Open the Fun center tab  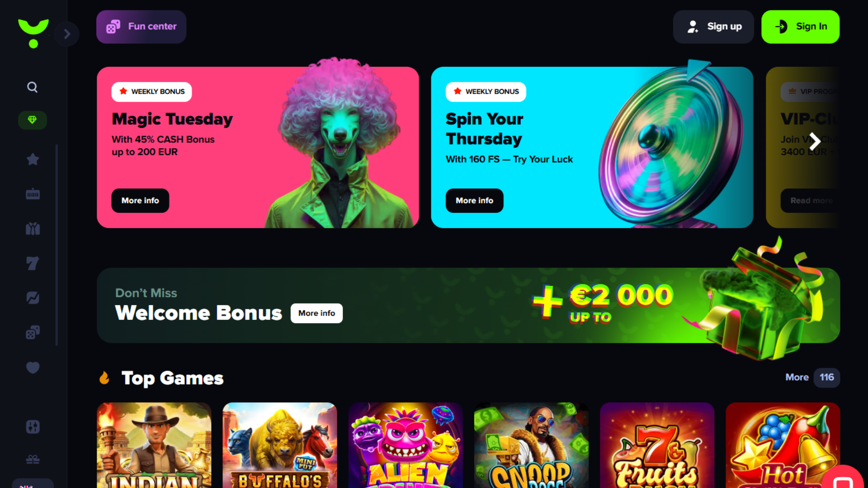pos(141,27)
